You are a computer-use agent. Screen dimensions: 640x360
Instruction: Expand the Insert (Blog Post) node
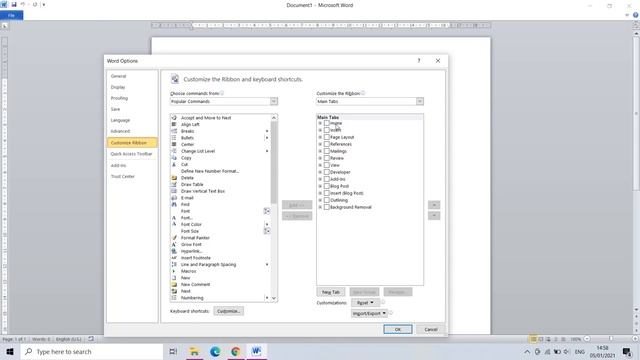click(x=320, y=193)
